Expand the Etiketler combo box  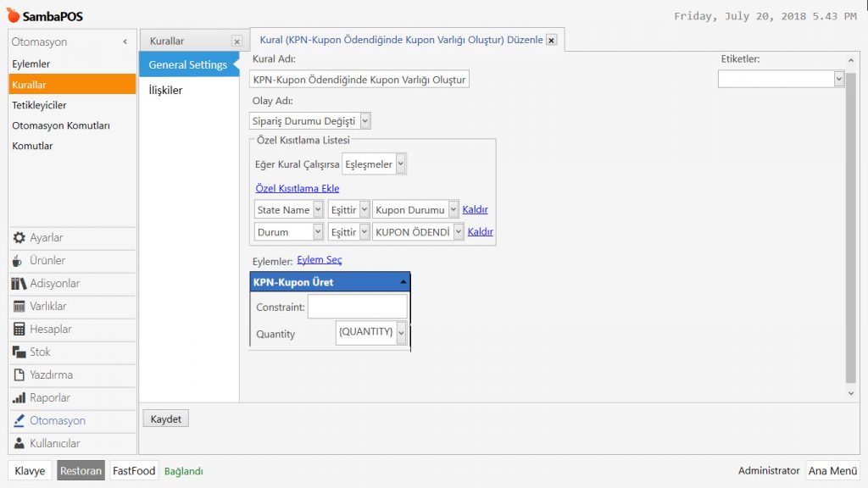click(x=838, y=78)
